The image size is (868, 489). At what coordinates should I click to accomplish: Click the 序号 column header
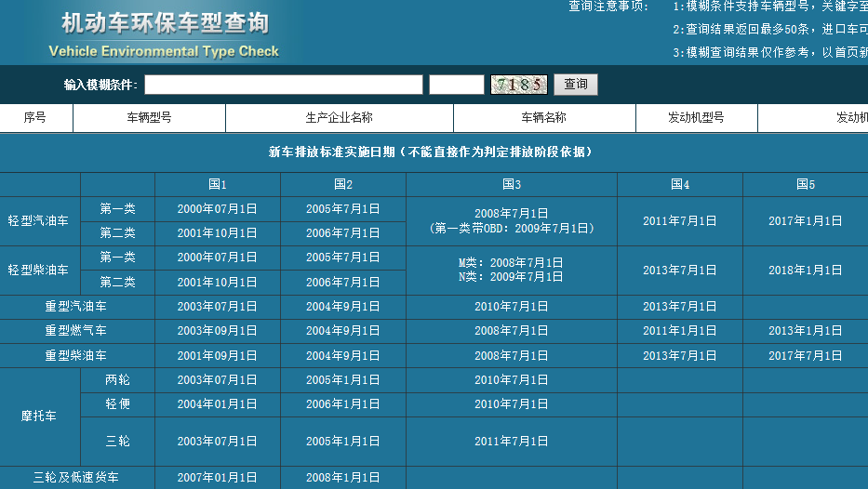tap(34, 117)
